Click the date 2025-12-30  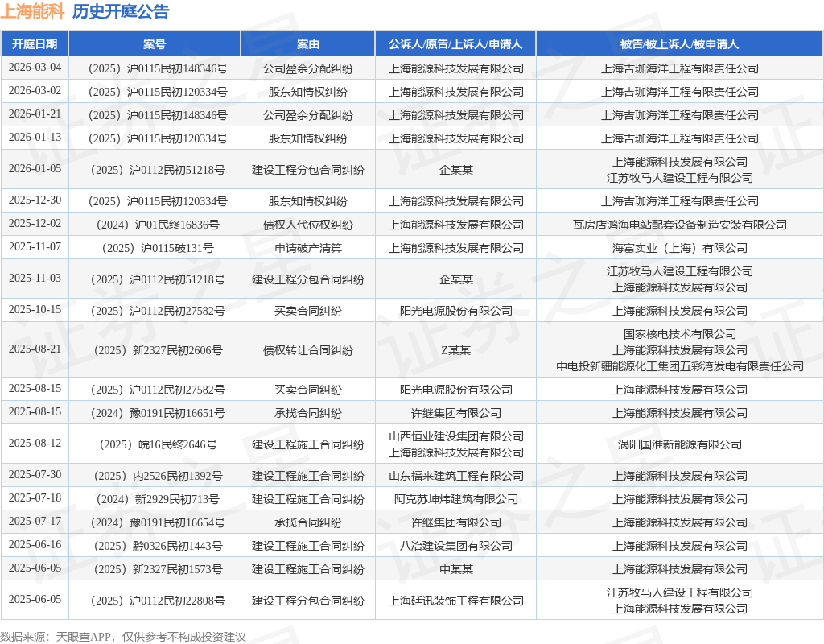point(35,200)
